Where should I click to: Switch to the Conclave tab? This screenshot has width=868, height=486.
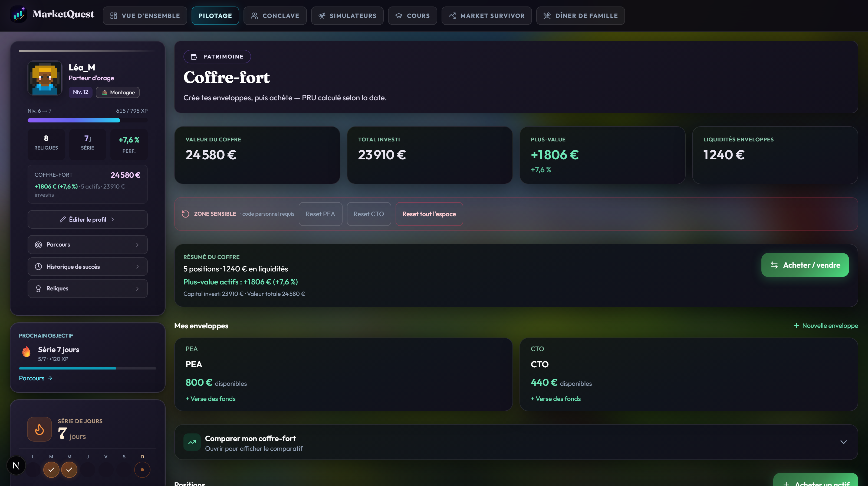pos(275,16)
